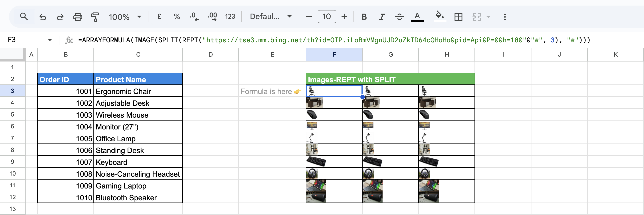Toggle italic formatting
Image resolution: width=644 pixels, height=215 pixels.
[382, 17]
